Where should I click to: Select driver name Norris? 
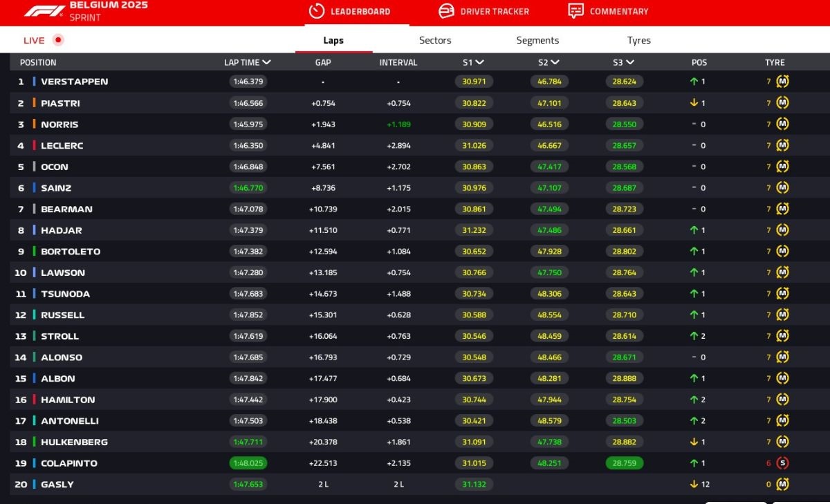click(x=59, y=124)
